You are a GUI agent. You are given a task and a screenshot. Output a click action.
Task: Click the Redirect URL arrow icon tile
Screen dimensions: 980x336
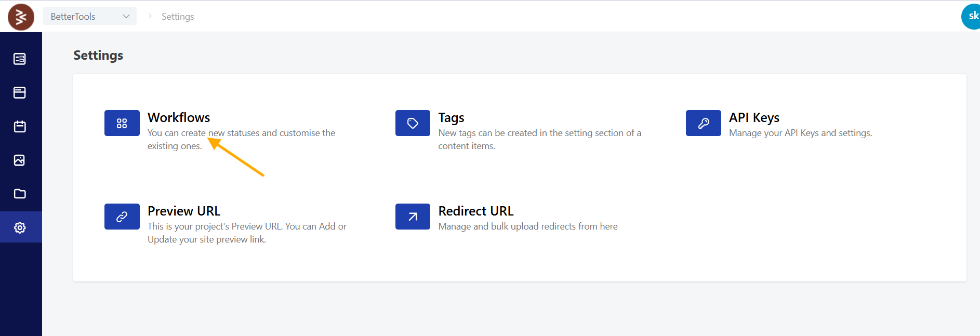[x=413, y=217]
